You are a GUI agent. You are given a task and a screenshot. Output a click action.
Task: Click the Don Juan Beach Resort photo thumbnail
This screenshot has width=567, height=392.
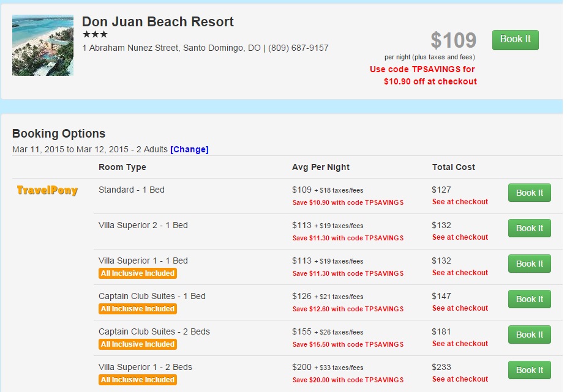tap(43, 45)
